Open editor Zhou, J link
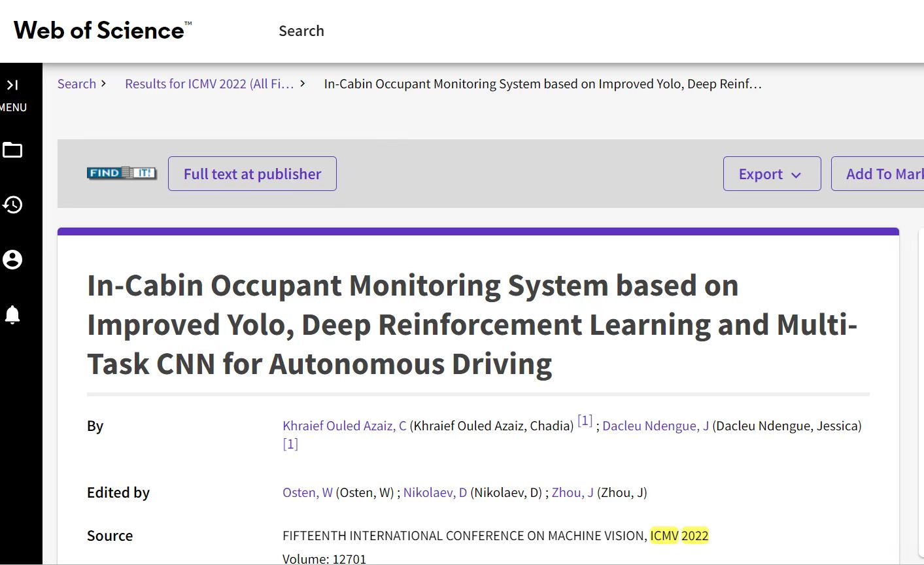 [x=572, y=492]
